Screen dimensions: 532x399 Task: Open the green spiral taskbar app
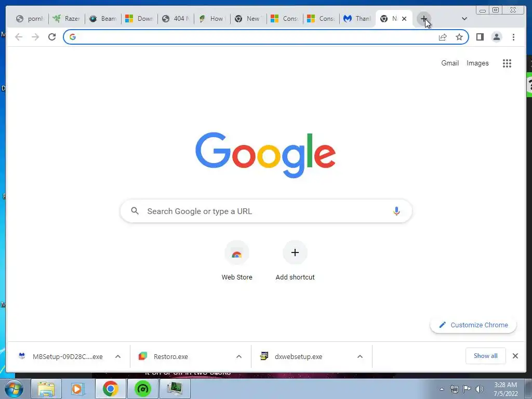tap(142, 389)
